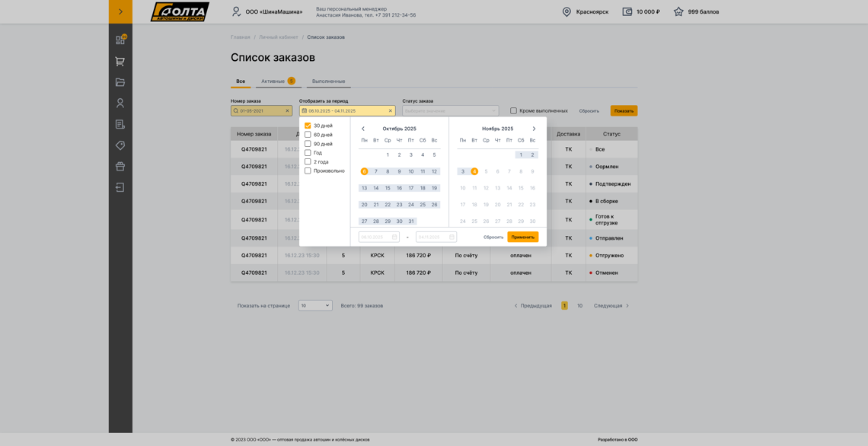The height and width of the screenshot is (446, 868).
Task: Open the page size selector showing 10
Action: coord(315,305)
